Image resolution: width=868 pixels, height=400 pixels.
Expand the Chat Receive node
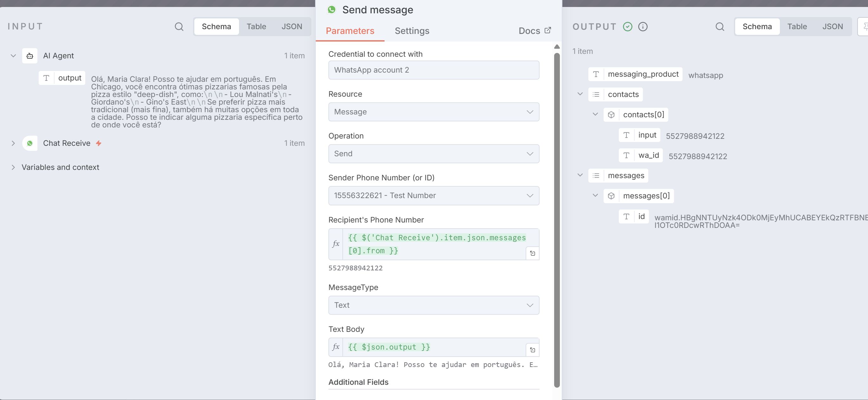(13, 143)
